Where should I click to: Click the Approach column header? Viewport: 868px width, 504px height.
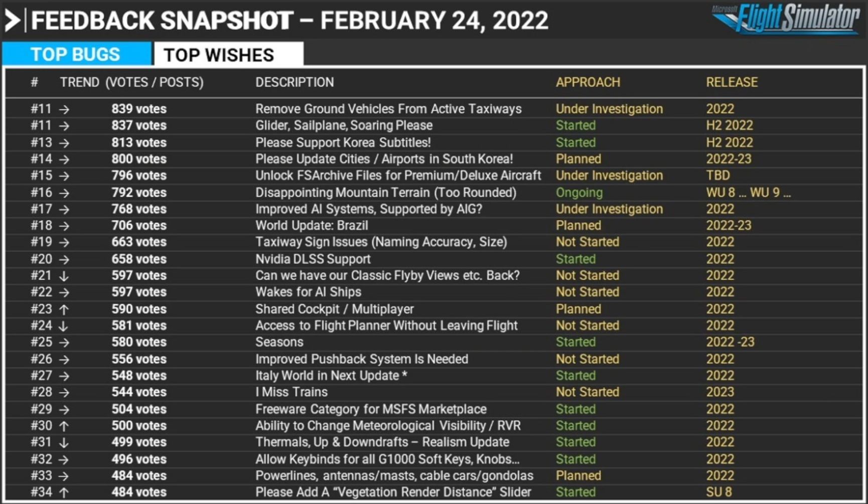click(588, 82)
